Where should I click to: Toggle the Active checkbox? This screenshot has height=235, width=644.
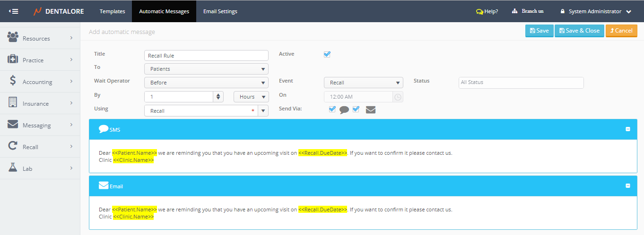(x=327, y=54)
